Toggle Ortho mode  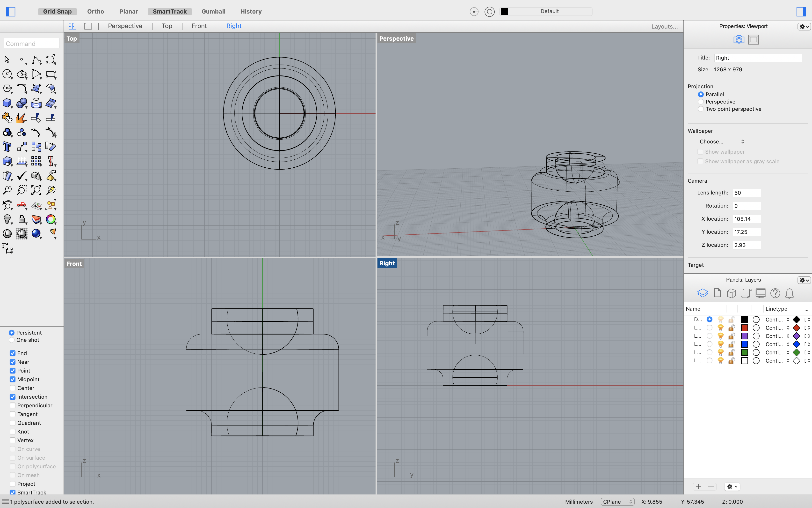pyautogui.click(x=96, y=11)
